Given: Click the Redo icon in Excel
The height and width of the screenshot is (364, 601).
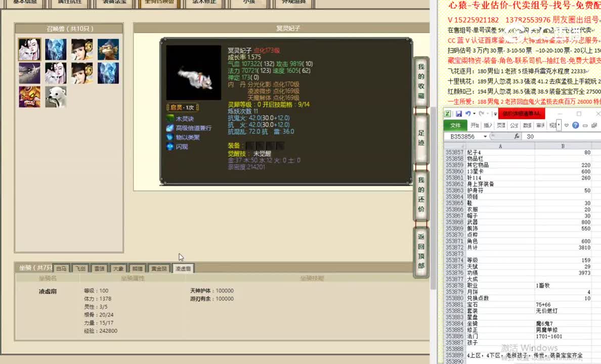Looking at the screenshot, I should point(481,114).
